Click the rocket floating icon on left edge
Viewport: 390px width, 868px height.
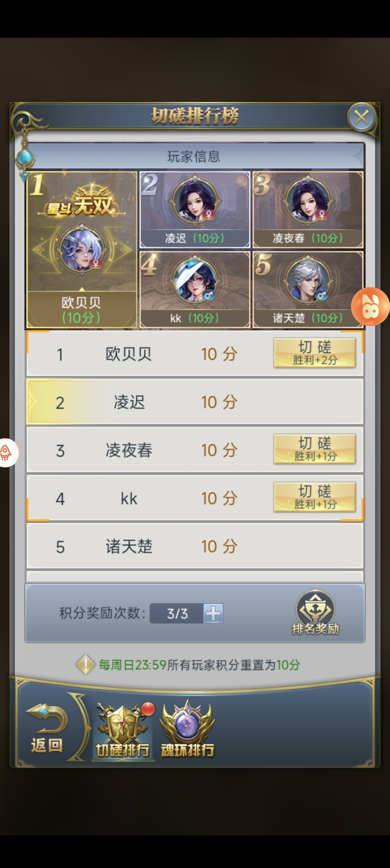7,453
